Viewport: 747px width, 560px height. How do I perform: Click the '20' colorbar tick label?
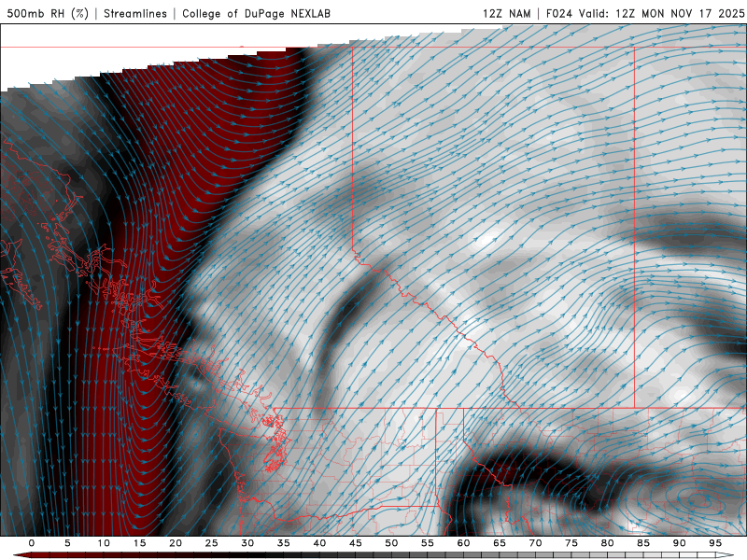[x=176, y=543]
